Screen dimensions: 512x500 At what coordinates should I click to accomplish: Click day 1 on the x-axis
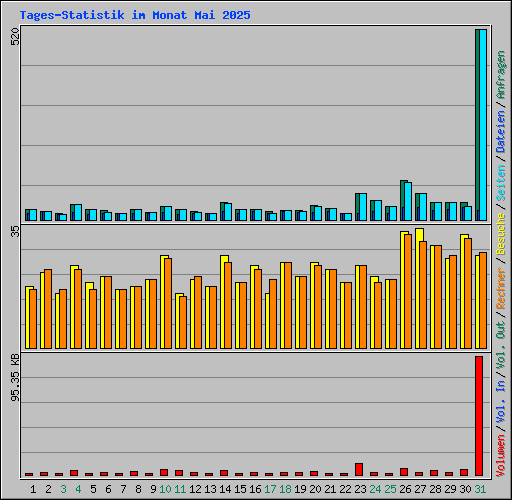33,489
